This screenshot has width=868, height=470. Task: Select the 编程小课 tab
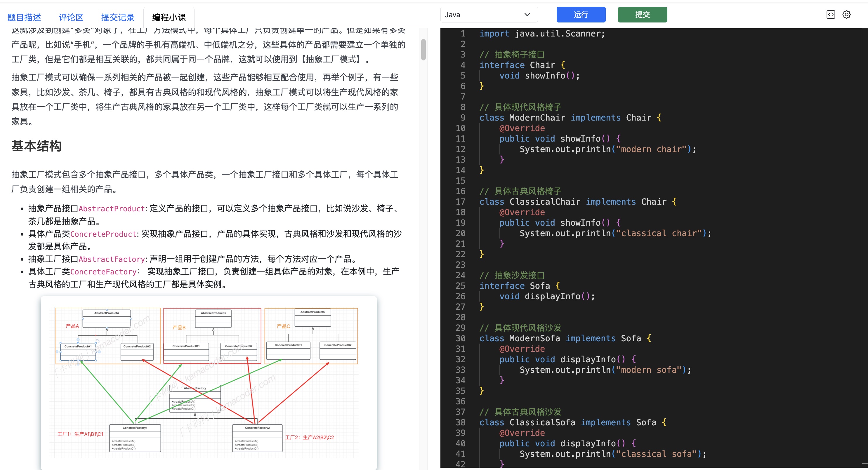click(x=169, y=18)
